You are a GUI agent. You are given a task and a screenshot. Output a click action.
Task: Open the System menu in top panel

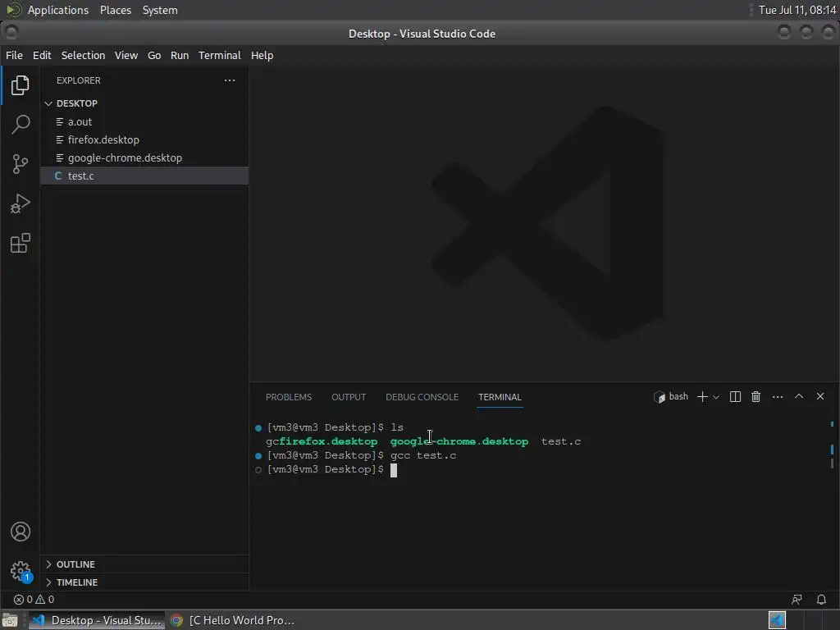point(160,10)
